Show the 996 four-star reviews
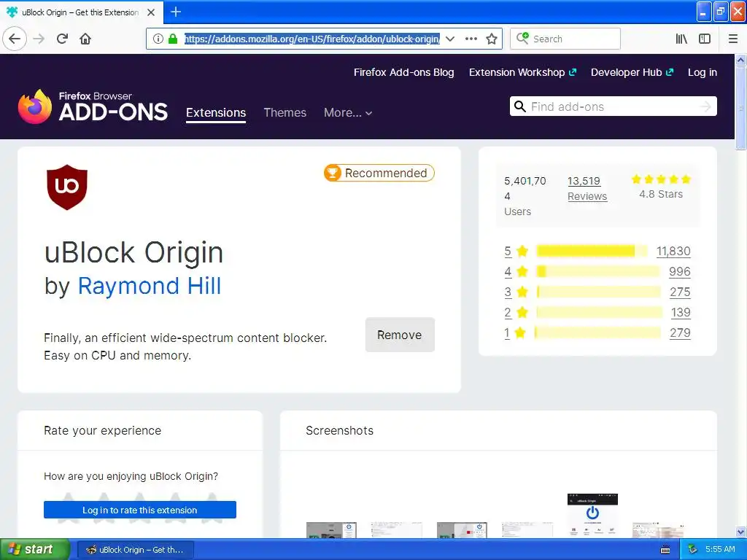 point(679,271)
